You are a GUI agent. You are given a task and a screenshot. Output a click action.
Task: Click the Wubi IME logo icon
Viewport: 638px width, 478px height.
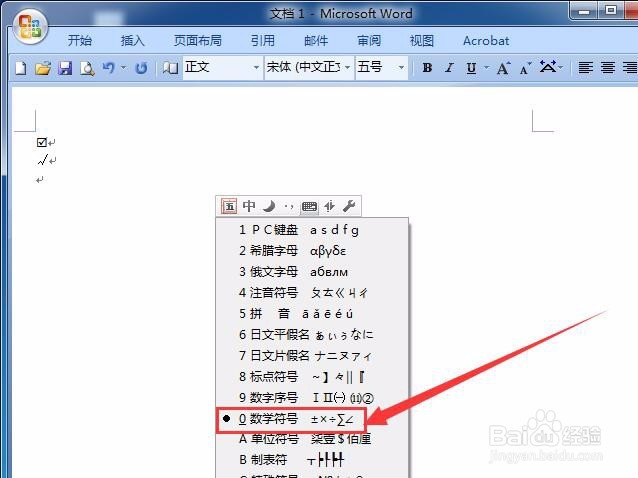click(x=229, y=206)
